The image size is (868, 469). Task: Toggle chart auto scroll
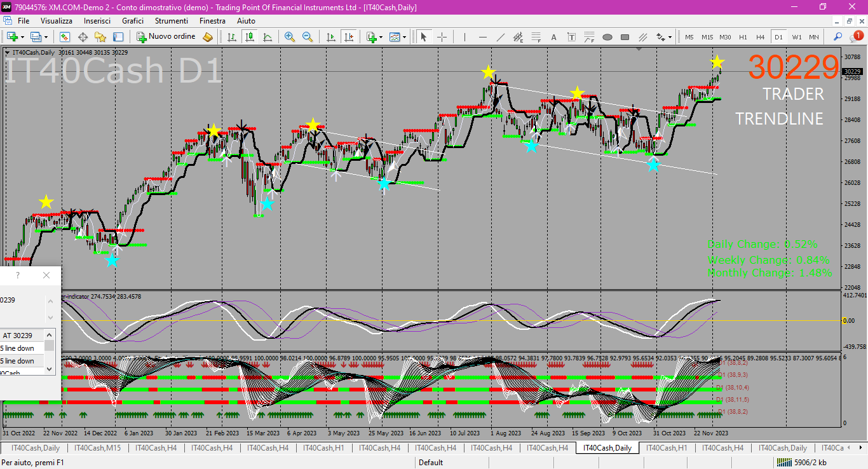(330, 37)
